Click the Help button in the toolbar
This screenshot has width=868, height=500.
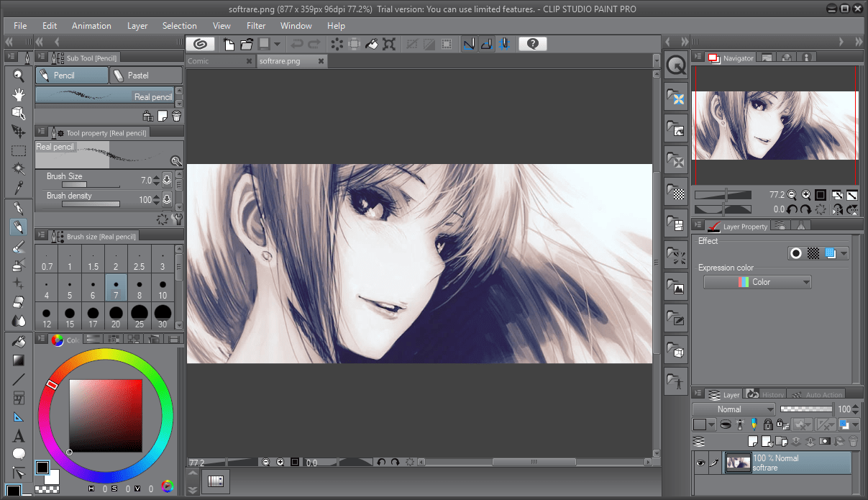pos(532,44)
